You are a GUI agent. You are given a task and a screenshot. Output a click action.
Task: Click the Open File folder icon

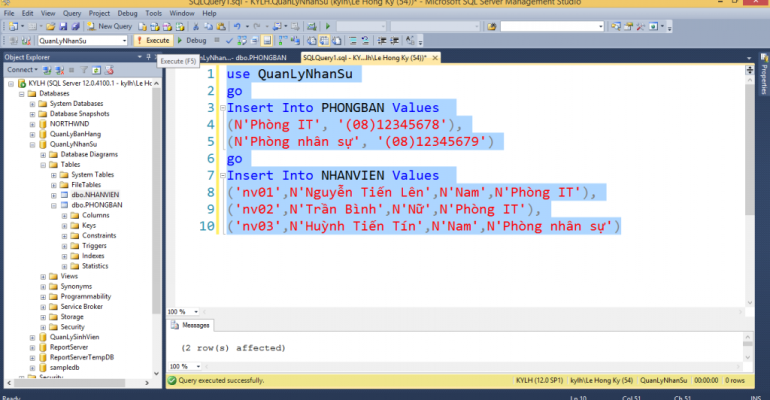(x=51, y=27)
